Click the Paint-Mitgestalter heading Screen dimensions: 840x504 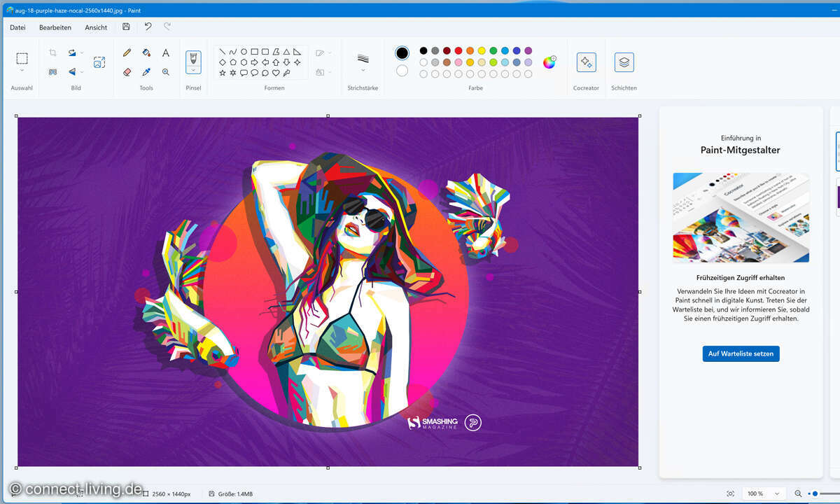(x=741, y=150)
